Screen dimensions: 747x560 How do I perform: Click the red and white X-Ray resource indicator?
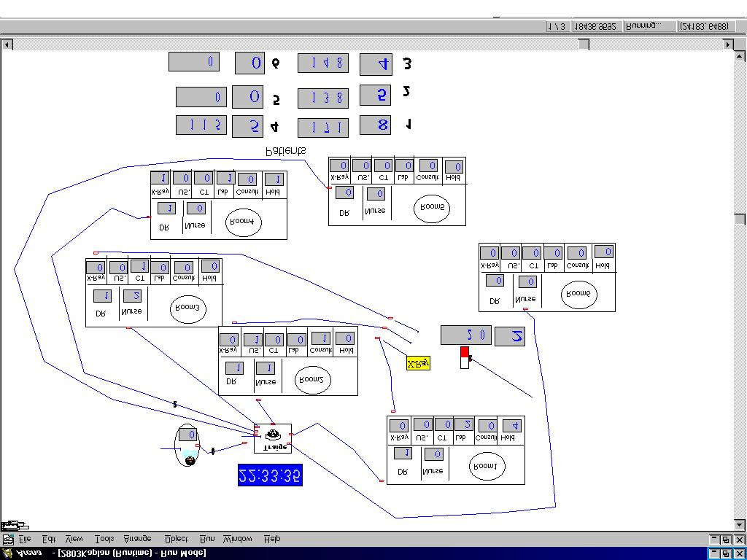click(465, 357)
